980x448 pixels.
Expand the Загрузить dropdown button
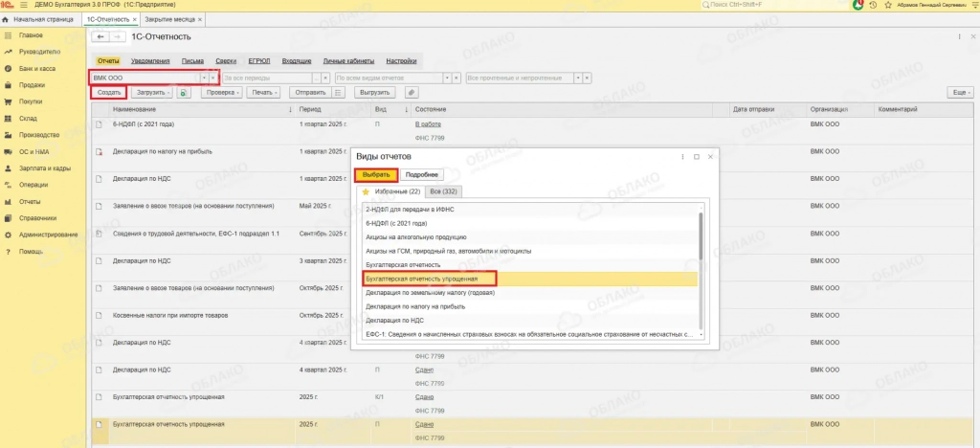pyautogui.click(x=151, y=93)
